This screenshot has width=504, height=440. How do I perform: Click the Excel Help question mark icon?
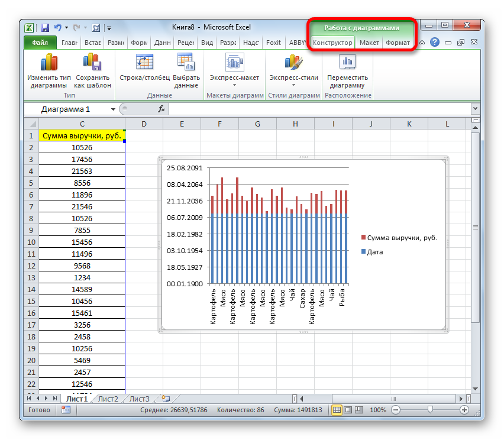435,43
